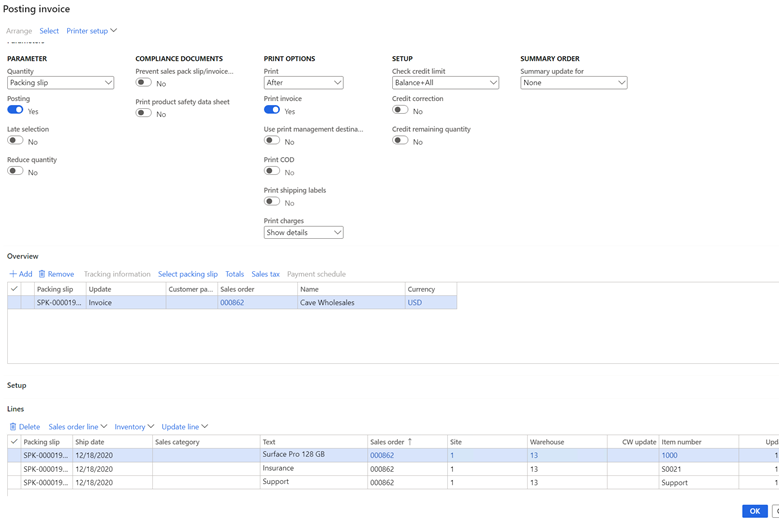779x521 pixels.
Task: Open the Quantity dropdown showing Packing slip
Action: point(60,83)
